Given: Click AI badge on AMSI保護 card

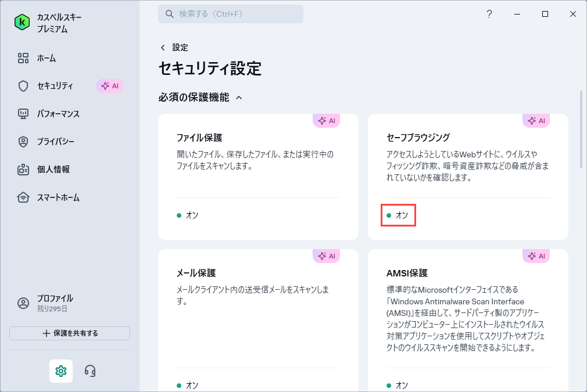Looking at the screenshot, I should click(x=536, y=256).
